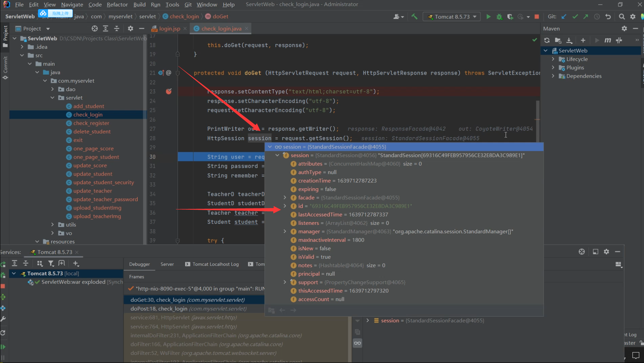
Task: Build project using the hammer icon
Action: tap(414, 16)
